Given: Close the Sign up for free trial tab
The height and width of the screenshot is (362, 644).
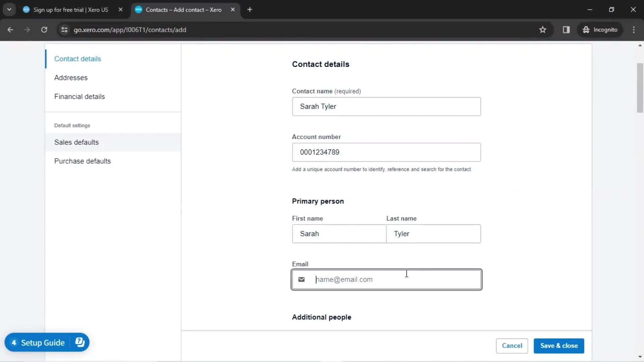Looking at the screenshot, I should coord(120,10).
